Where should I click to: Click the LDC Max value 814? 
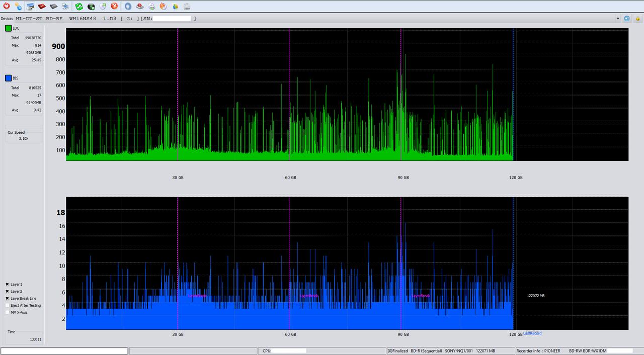[x=38, y=45]
